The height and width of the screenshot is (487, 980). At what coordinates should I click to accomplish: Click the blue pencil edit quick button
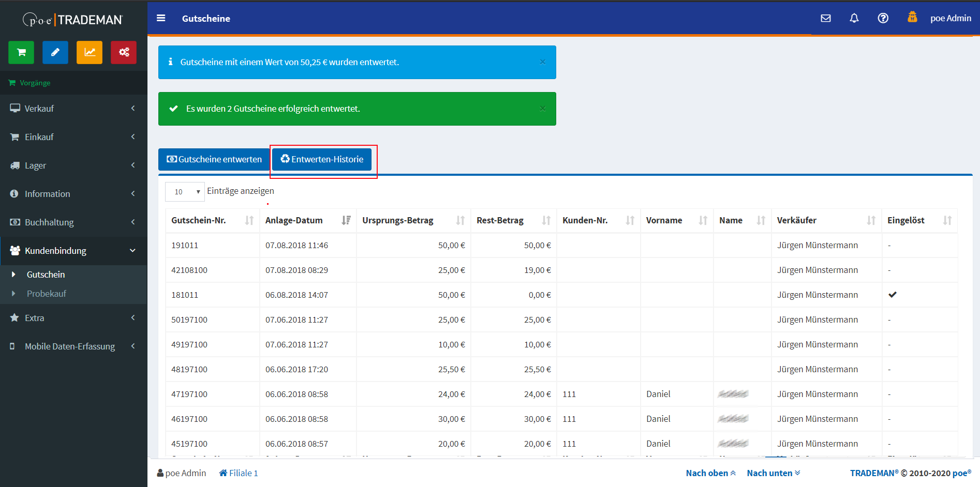[x=55, y=52]
